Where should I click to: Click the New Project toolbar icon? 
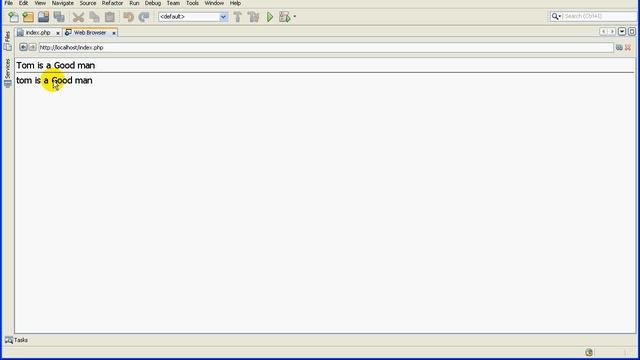(28, 17)
